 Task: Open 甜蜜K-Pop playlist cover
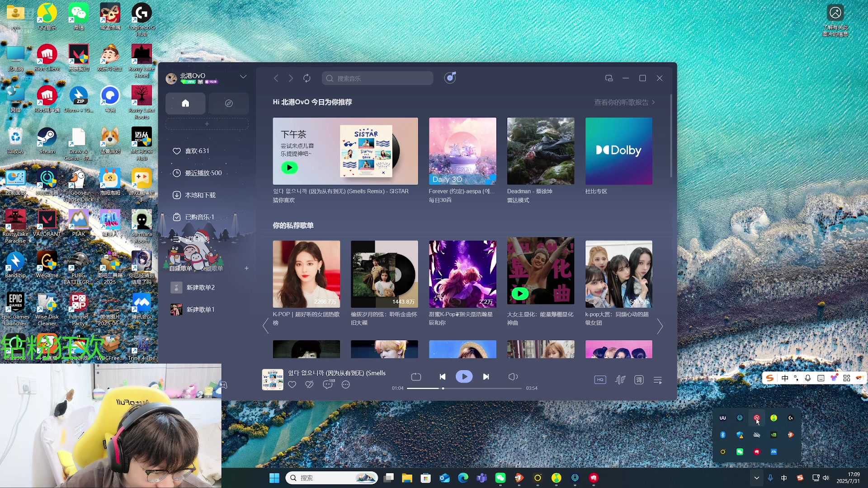click(x=462, y=274)
